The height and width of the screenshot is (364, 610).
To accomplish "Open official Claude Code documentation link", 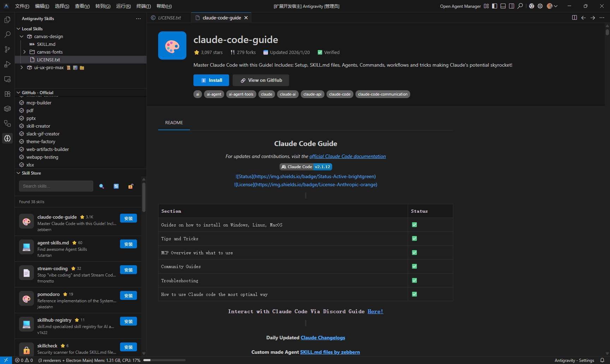I will (x=348, y=156).
